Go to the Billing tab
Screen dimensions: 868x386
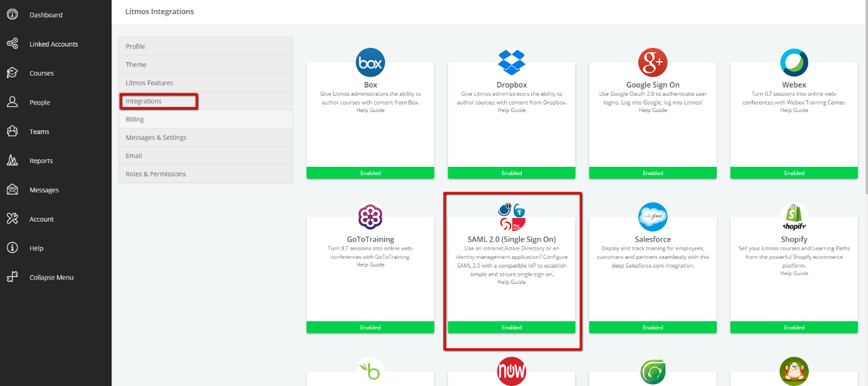[x=205, y=120]
